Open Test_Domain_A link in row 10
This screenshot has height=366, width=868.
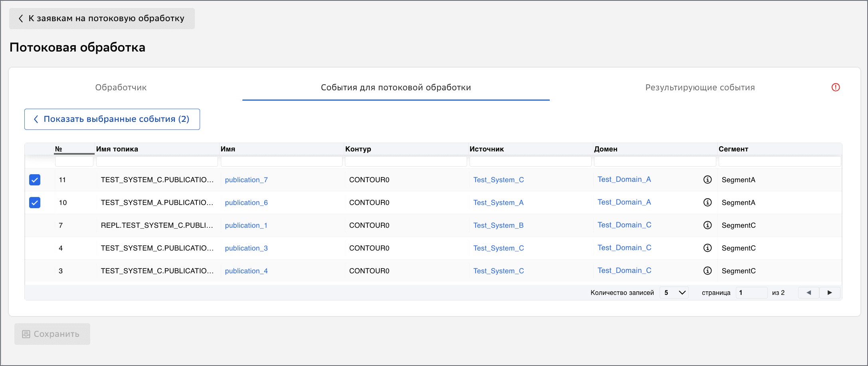(624, 202)
